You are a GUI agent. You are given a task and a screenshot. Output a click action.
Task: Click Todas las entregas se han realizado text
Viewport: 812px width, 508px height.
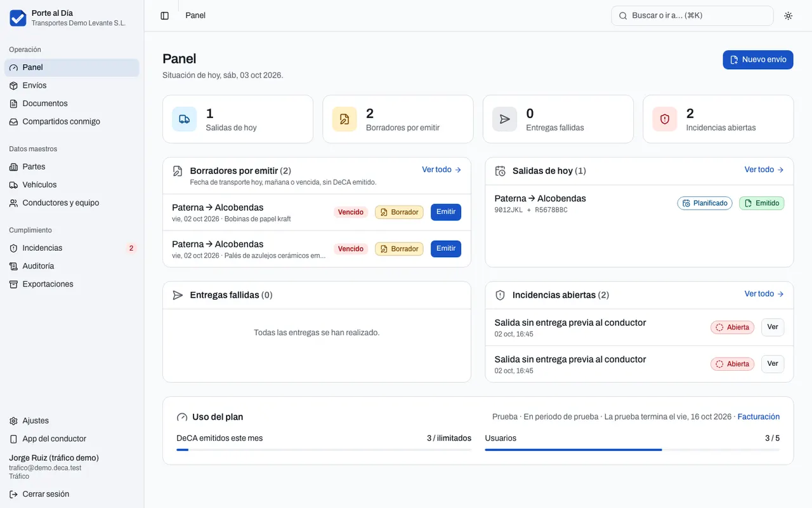point(317,333)
